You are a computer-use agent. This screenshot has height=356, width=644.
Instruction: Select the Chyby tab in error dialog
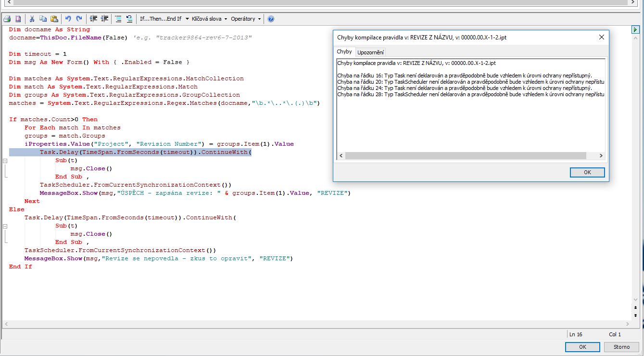click(344, 51)
